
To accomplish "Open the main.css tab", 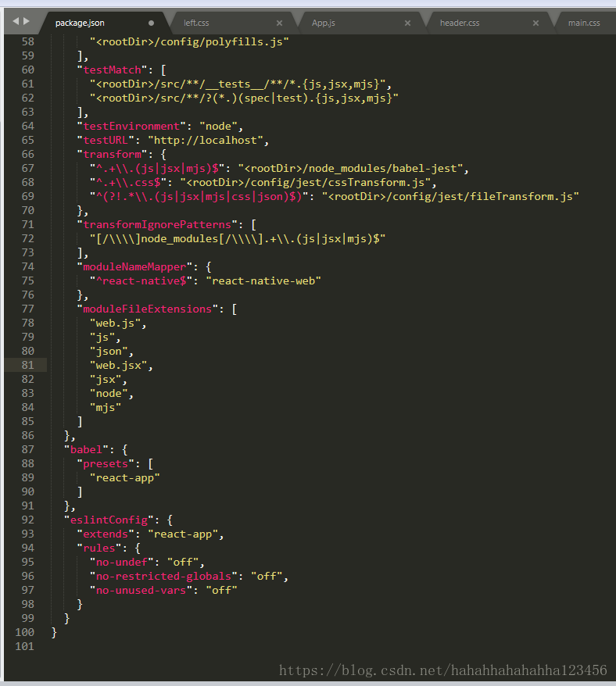I will (584, 23).
